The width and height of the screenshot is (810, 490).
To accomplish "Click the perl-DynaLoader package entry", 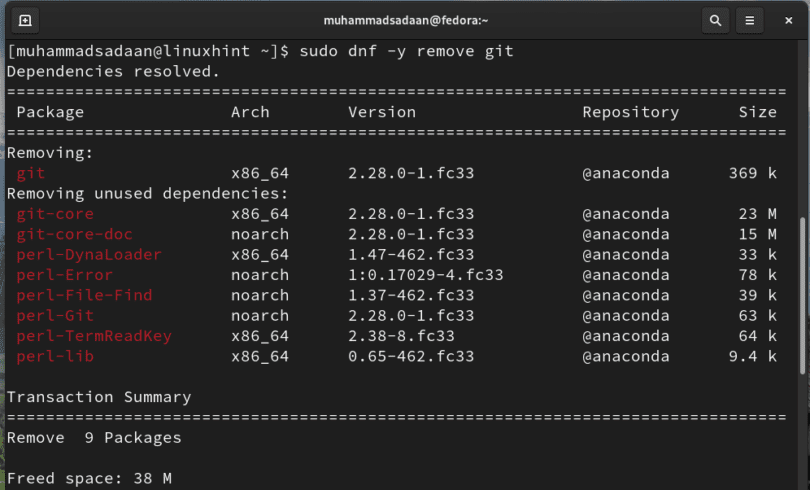I will [x=89, y=255].
